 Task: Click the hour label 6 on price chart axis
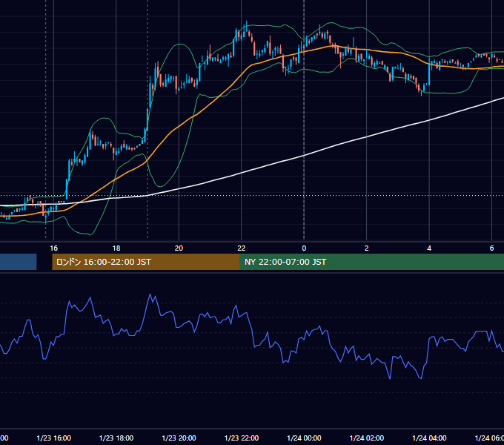click(491, 248)
